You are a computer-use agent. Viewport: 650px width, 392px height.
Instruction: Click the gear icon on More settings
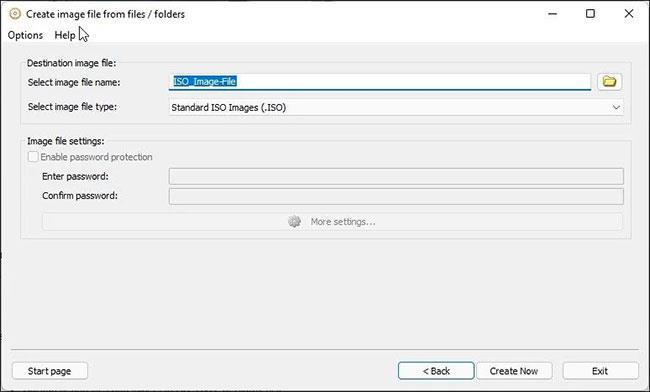pos(294,222)
